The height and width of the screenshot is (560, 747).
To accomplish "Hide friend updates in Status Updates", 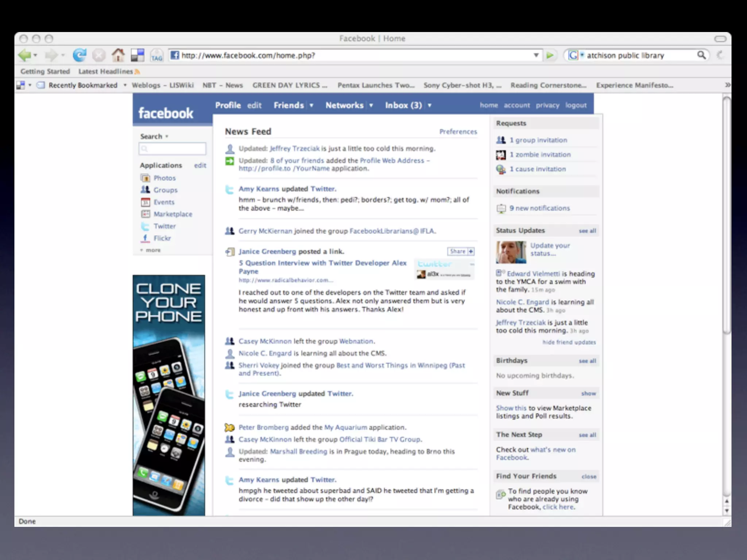I will [x=569, y=342].
